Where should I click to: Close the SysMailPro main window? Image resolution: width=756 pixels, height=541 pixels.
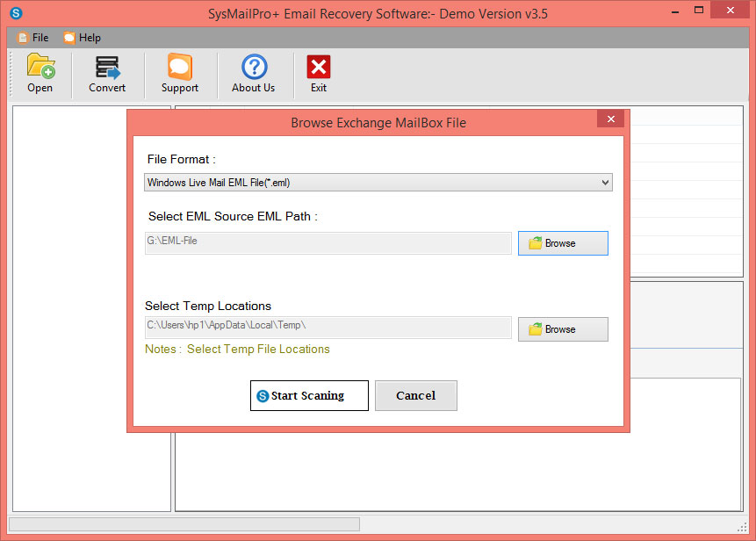tap(730, 11)
